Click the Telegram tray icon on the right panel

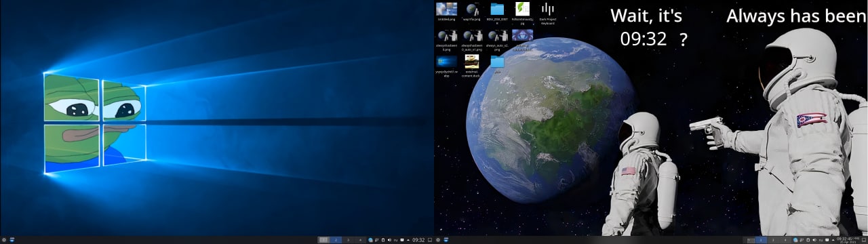click(795, 240)
